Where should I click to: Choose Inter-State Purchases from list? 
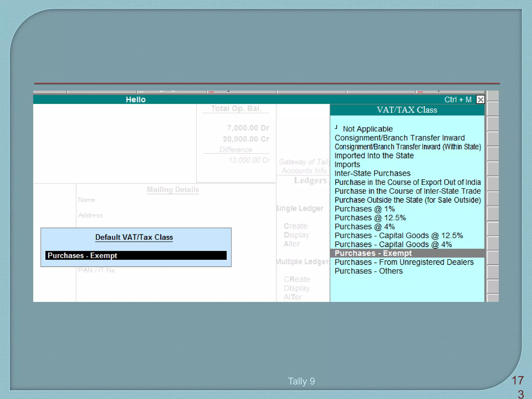coord(372,173)
